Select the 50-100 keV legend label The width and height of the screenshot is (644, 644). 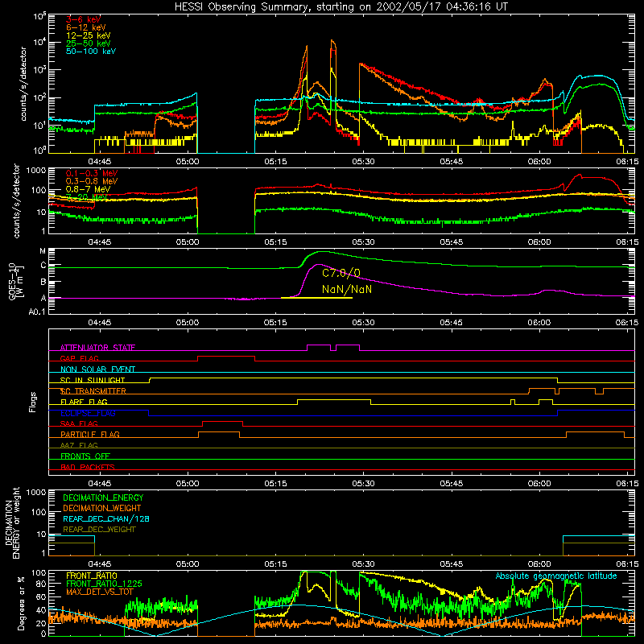point(91,52)
